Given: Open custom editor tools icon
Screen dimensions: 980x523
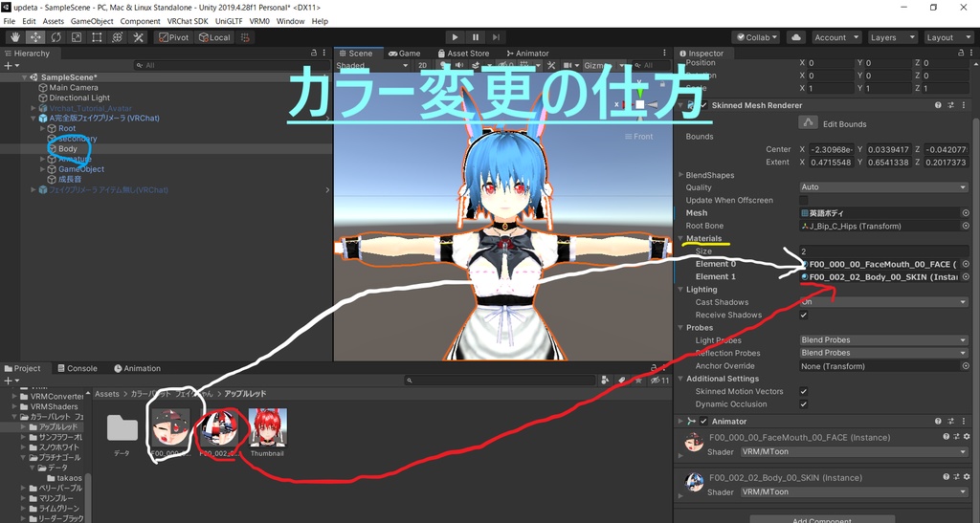Looking at the screenshot, I should pyautogui.click(x=138, y=37).
